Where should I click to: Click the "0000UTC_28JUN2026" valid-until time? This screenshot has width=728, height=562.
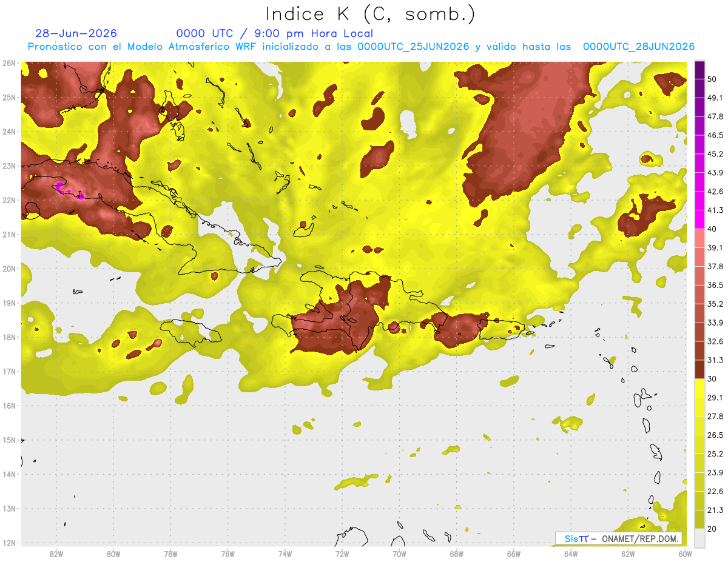(639, 47)
